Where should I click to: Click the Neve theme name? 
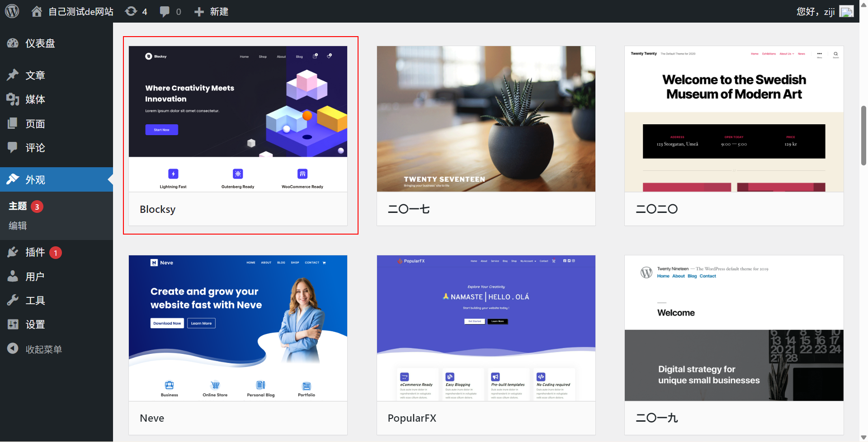(x=152, y=418)
